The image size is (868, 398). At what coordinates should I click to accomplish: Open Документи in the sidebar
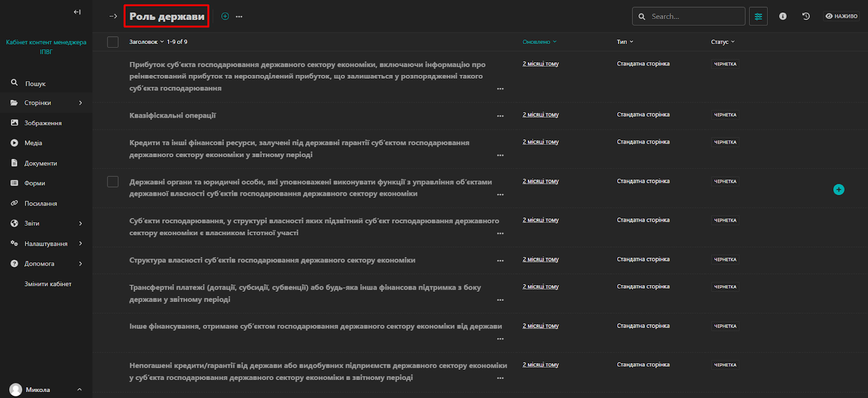click(x=40, y=163)
